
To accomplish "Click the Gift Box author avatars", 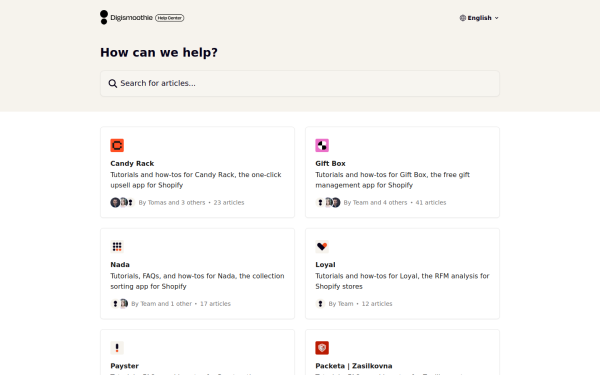I will coord(328,202).
